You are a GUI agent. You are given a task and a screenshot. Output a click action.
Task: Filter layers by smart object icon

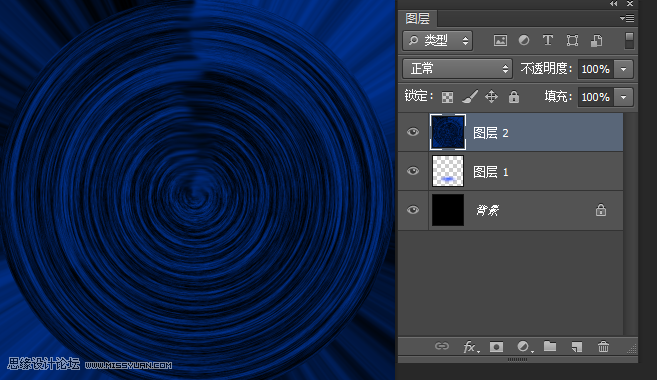(x=596, y=41)
